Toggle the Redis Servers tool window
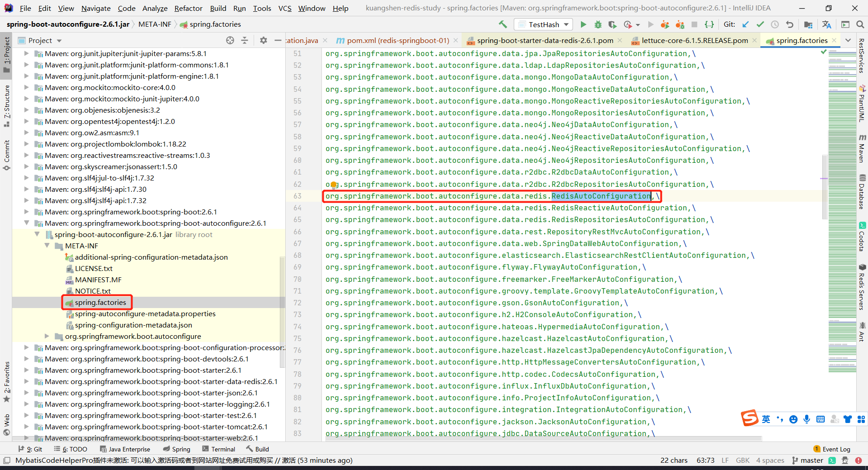Image resolution: width=868 pixels, height=470 pixels. point(862,288)
